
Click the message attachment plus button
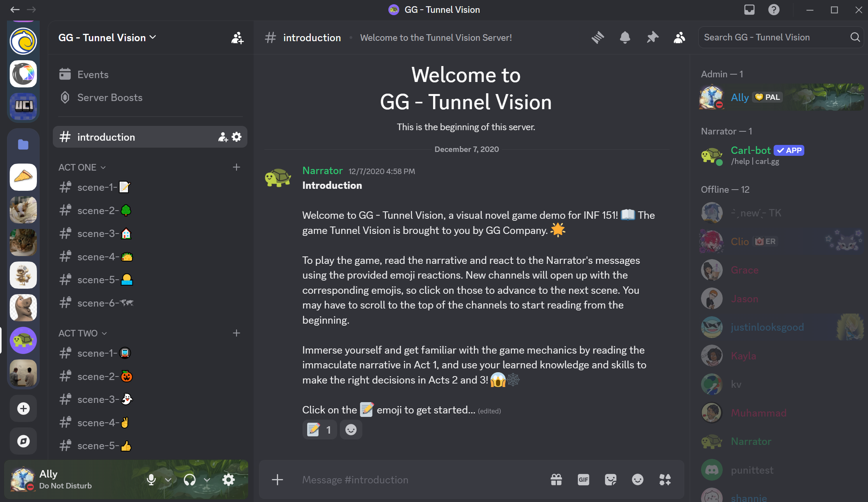pyautogui.click(x=277, y=480)
